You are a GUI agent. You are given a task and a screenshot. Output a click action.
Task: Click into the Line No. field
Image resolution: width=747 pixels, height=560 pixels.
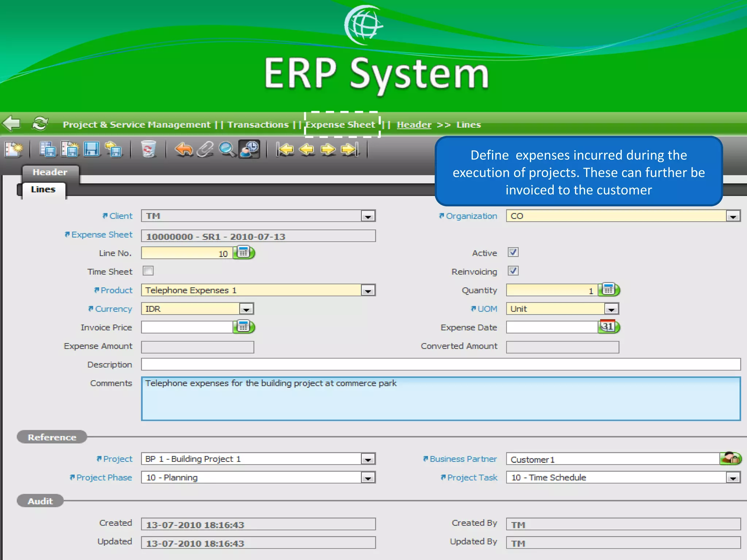[x=187, y=253]
